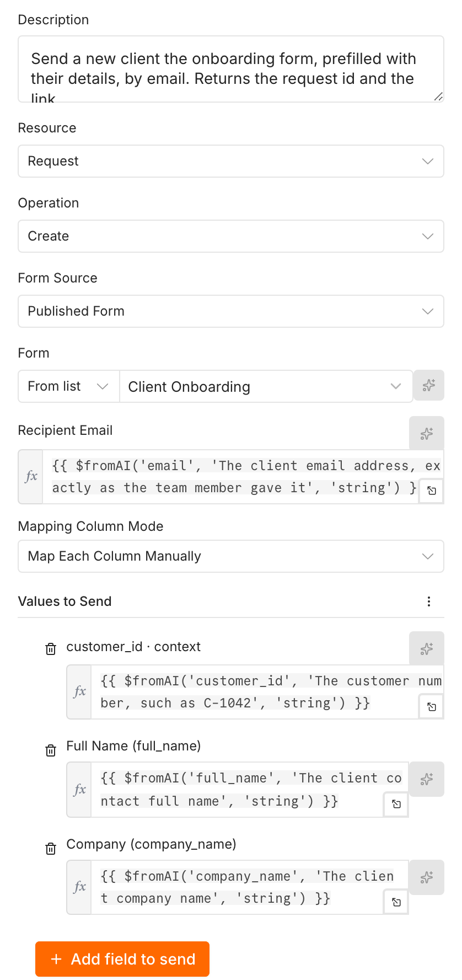Click the Form Source label
The height and width of the screenshot is (980, 462).
(58, 278)
